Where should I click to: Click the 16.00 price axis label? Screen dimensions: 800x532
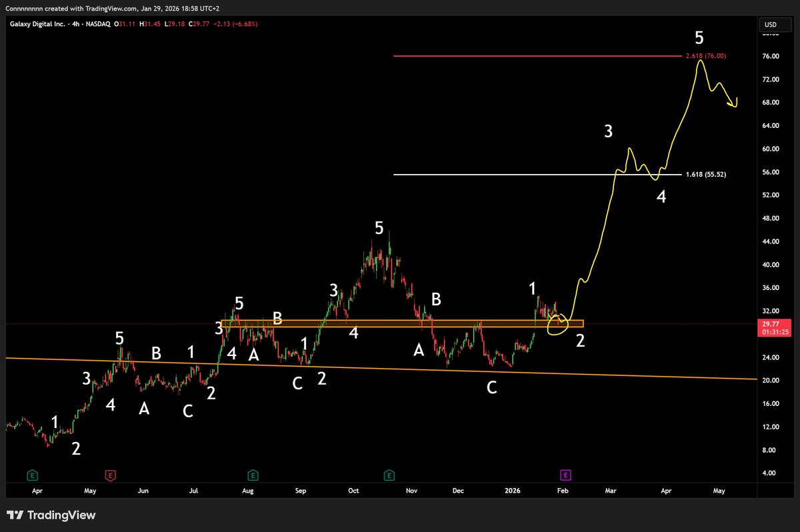pyautogui.click(x=771, y=404)
